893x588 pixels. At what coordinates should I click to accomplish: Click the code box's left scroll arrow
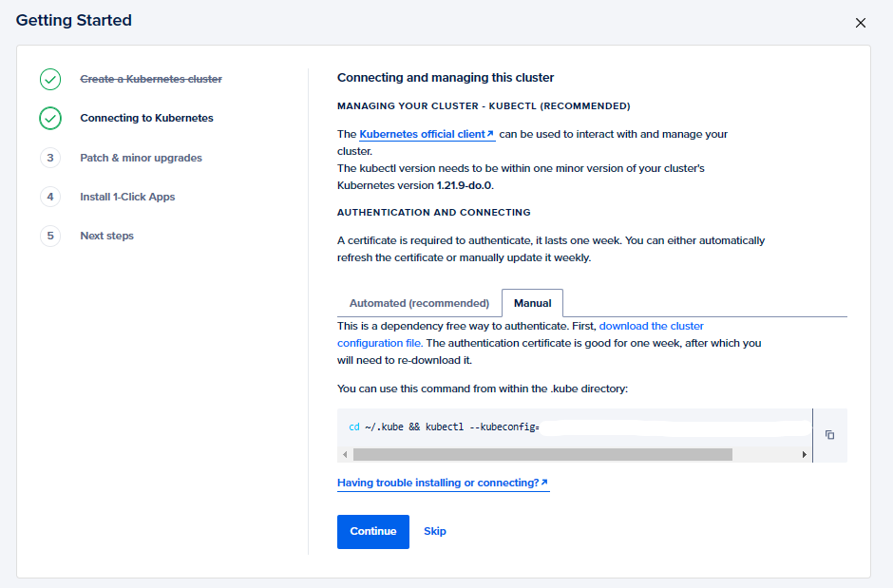click(345, 455)
